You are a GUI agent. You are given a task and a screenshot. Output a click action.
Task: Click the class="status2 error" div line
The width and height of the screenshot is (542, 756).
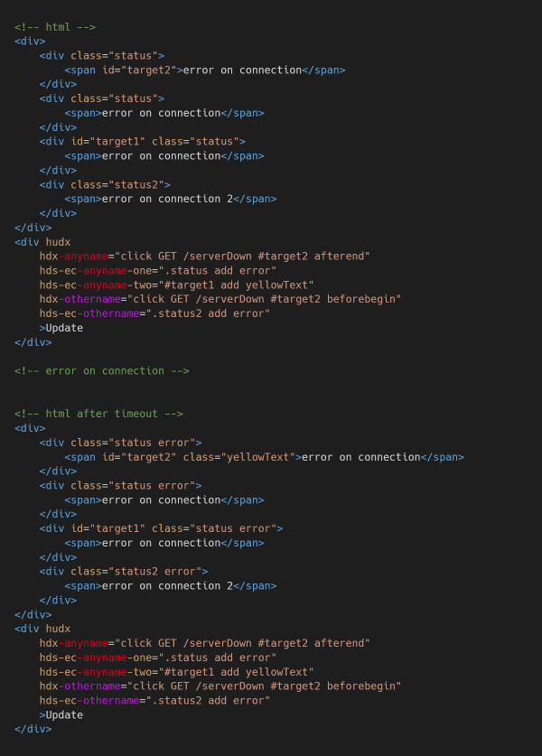124,572
